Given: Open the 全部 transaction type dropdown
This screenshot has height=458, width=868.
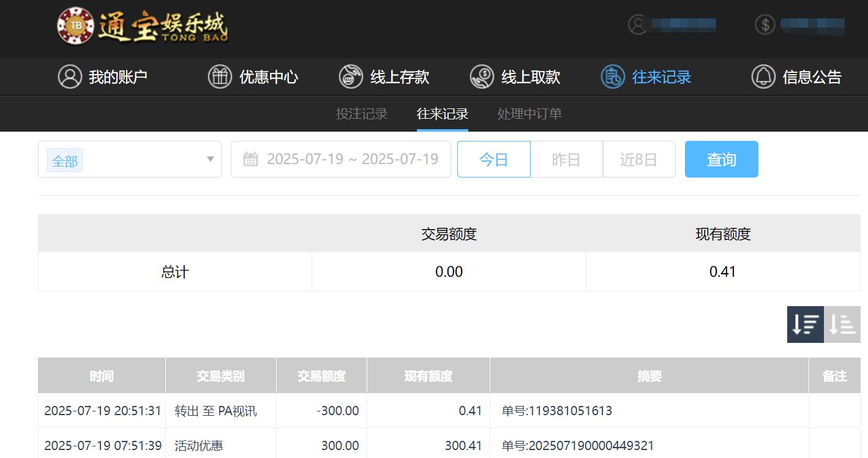Looking at the screenshot, I should 64,160.
